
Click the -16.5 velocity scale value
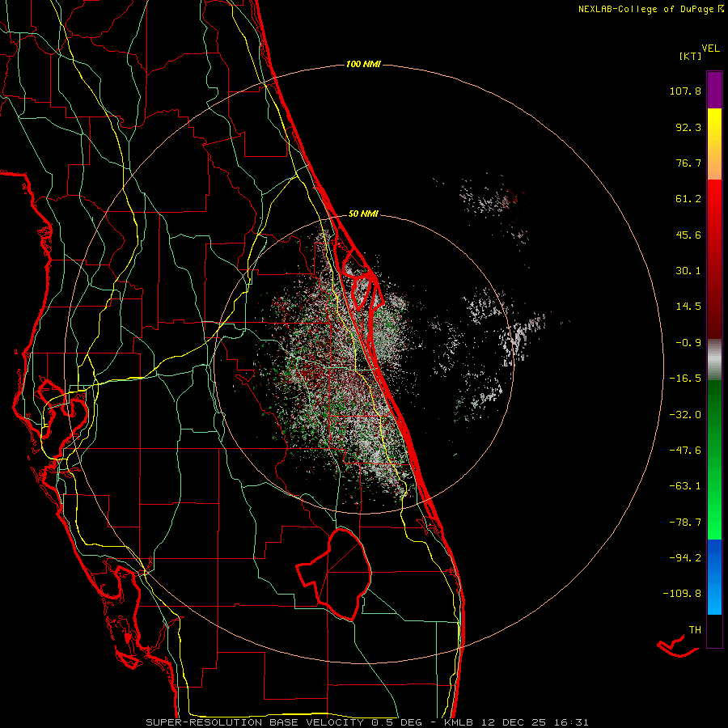[685, 379]
